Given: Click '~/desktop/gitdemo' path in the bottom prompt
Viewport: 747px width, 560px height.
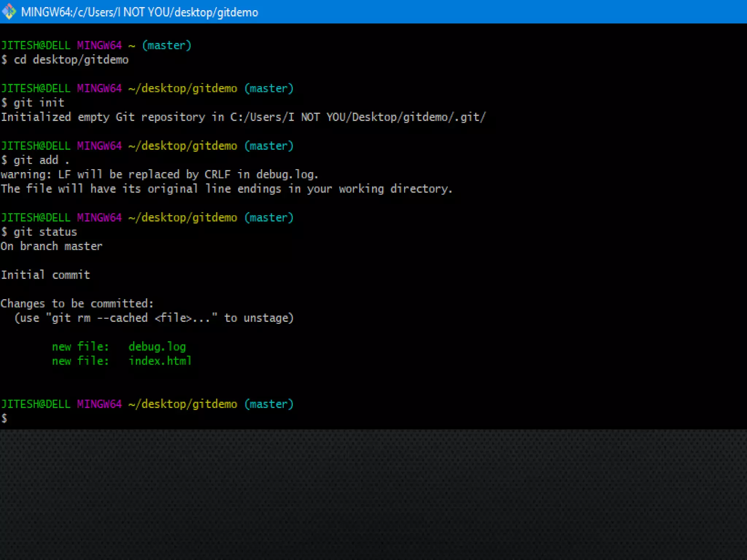Looking at the screenshot, I should (x=182, y=404).
